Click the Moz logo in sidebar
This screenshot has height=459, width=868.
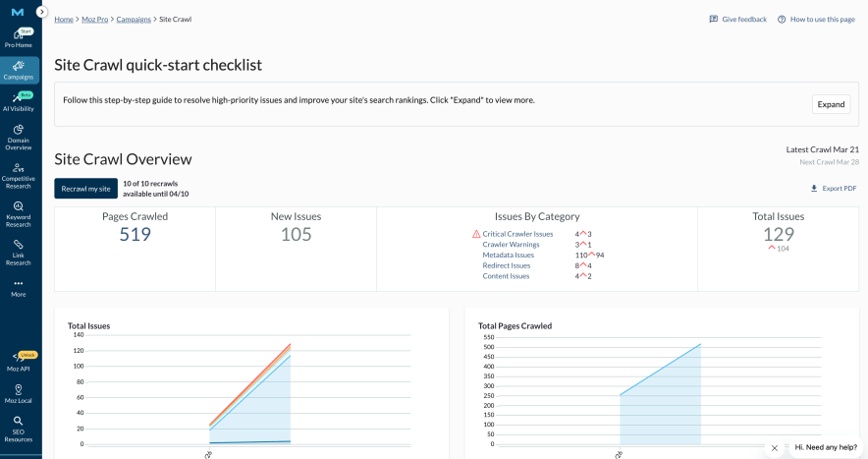click(18, 12)
